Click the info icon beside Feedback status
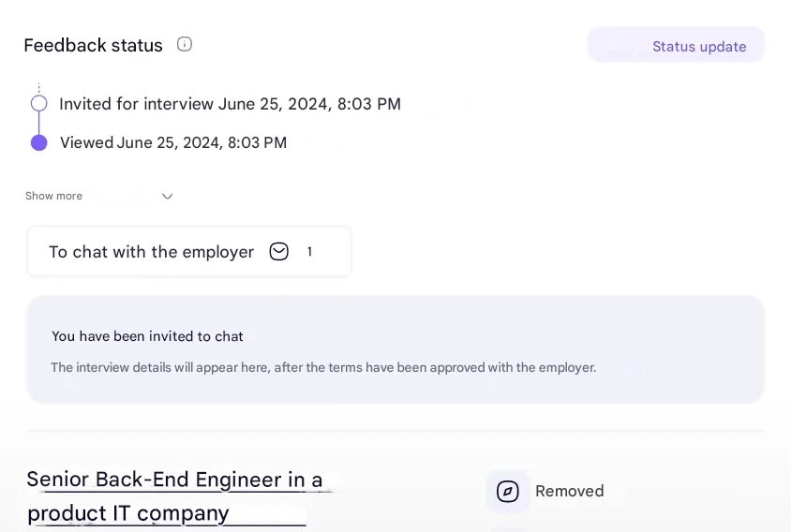Viewport: 792px width, 532px height. coord(185,44)
